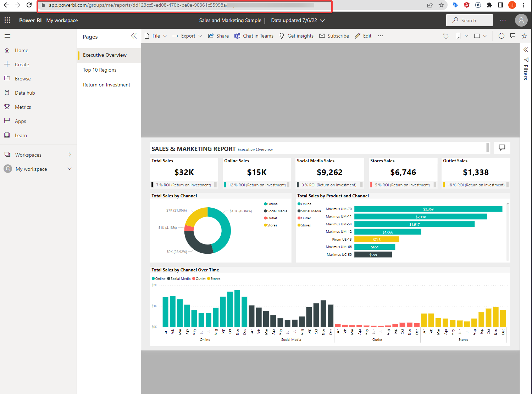
Task: Open Power BI header more options ellipsis
Action: pyautogui.click(x=503, y=20)
